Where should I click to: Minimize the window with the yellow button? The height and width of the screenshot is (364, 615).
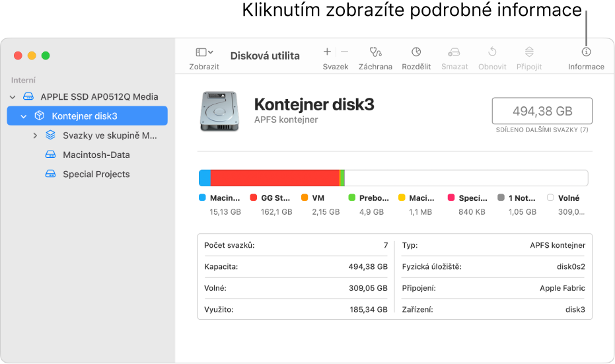pos(32,55)
